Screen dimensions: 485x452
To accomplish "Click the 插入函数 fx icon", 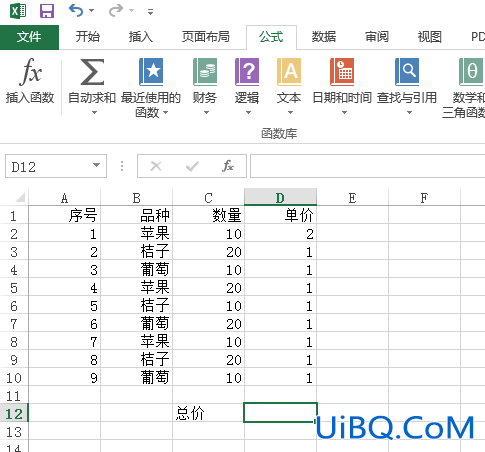I will pyautogui.click(x=30, y=71).
